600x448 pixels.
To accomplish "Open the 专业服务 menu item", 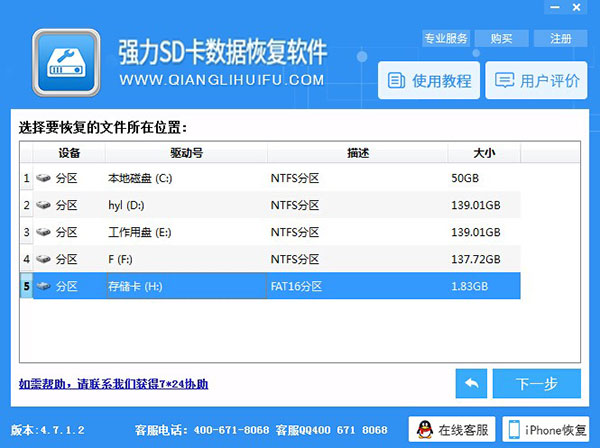I will 446,38.
